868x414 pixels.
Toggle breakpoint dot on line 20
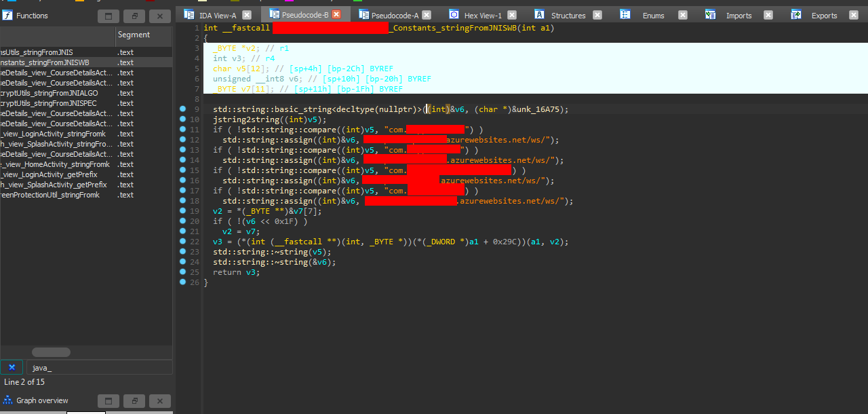[x=182, y=221]
